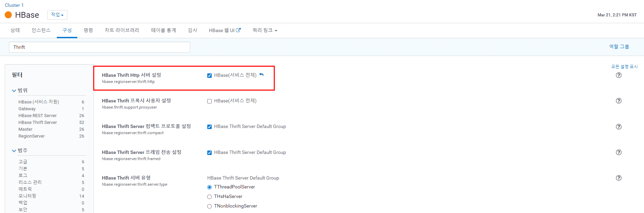
Task: Toggle the 컴팩트 프로토콜 설정 checkbox
Action: [209, 127]
